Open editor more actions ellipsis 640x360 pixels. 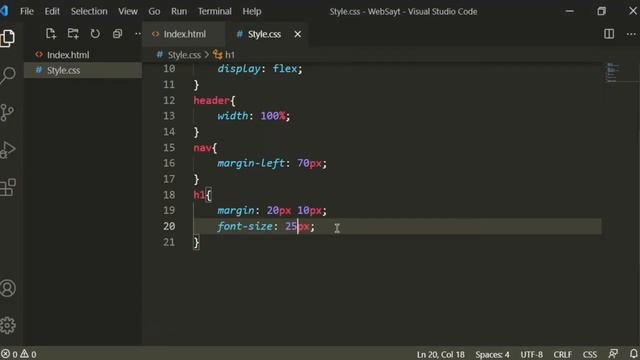631,34
